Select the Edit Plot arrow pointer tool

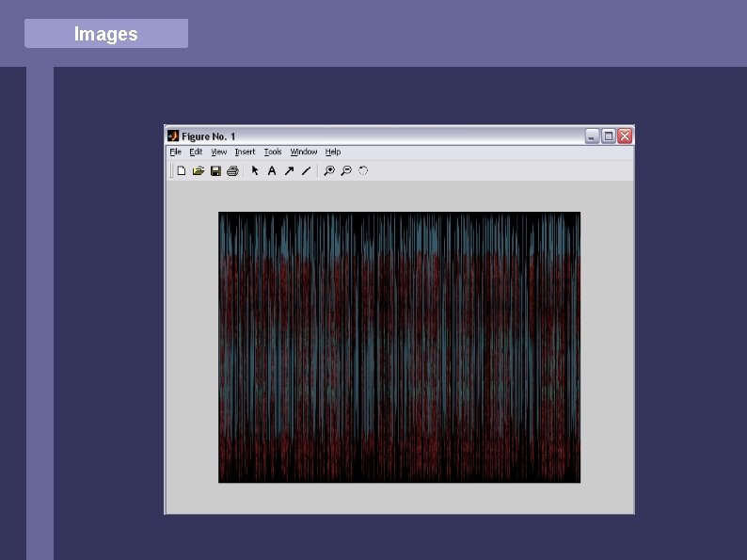[x=255, y=170]
